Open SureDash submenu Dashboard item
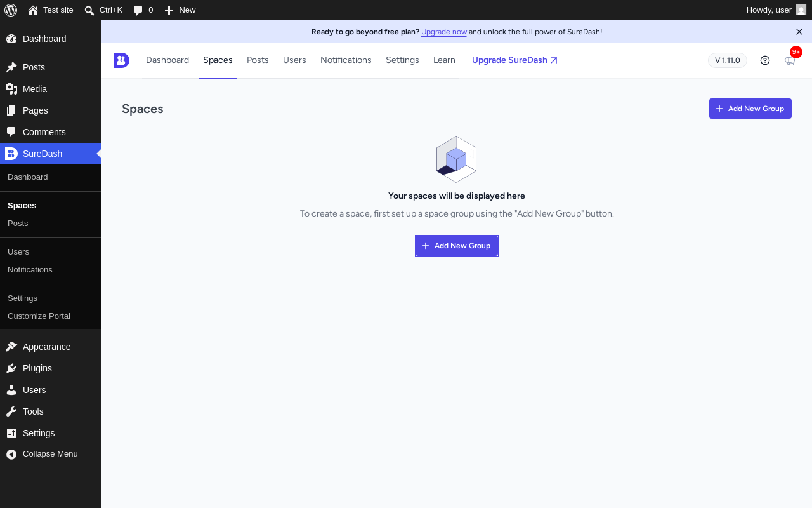Screen dimensions: 812x508 coord(28,177)
